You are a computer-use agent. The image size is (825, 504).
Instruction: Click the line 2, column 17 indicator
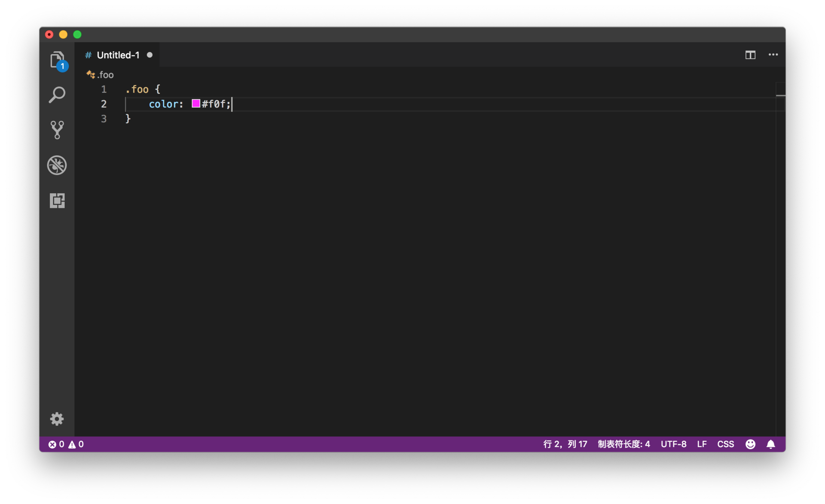[565, 444]
